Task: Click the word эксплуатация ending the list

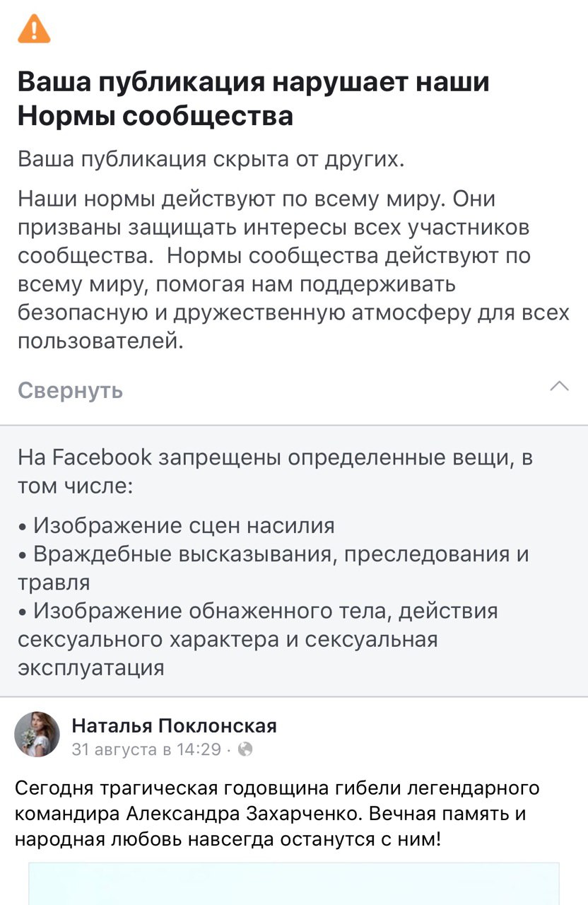Action: pos(90,667)
